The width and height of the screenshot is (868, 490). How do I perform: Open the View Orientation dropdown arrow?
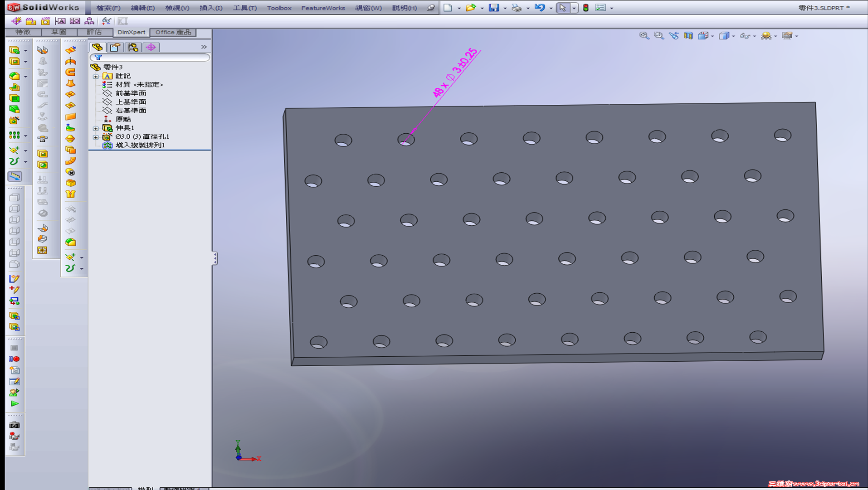click(x=713, y=36)
